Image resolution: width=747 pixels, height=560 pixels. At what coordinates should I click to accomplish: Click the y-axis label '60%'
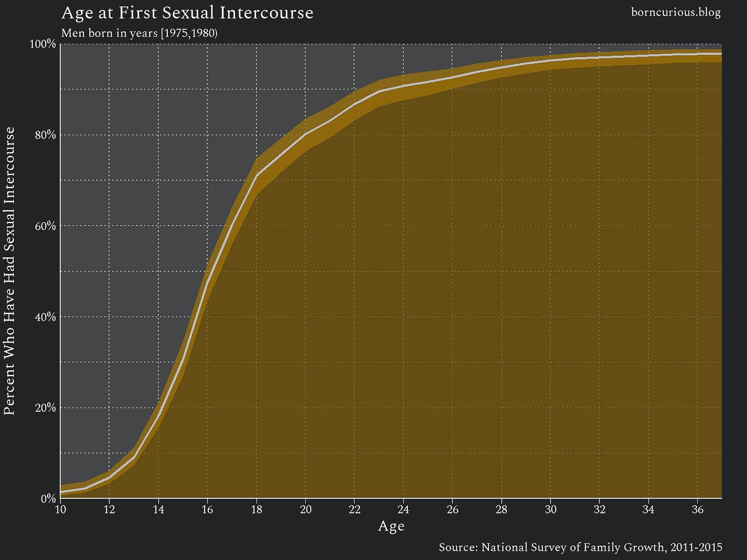click(46, 226)
